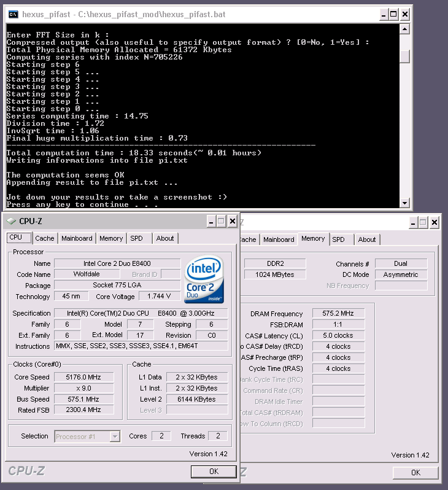Click the Rated FSB value '2300.4 MHz'

83,410
